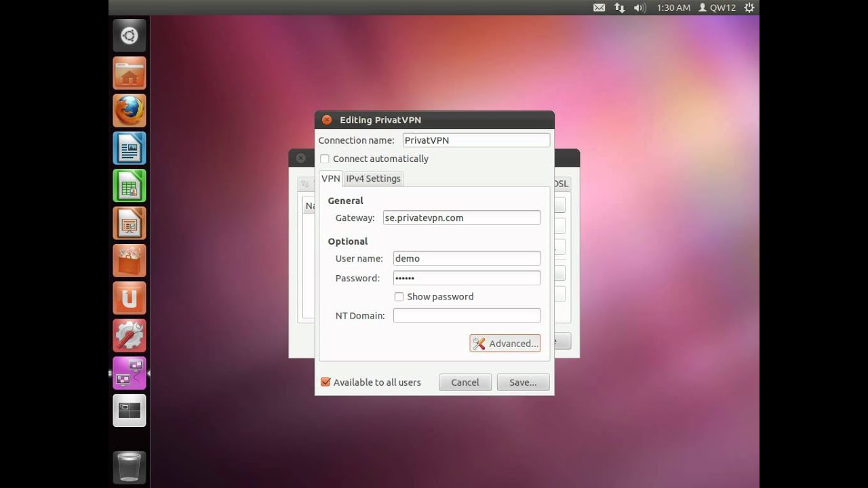Open the clock showing 1:30 AM
The width and height of the screenshot is (868, 488).
click(x=673, y=7)
